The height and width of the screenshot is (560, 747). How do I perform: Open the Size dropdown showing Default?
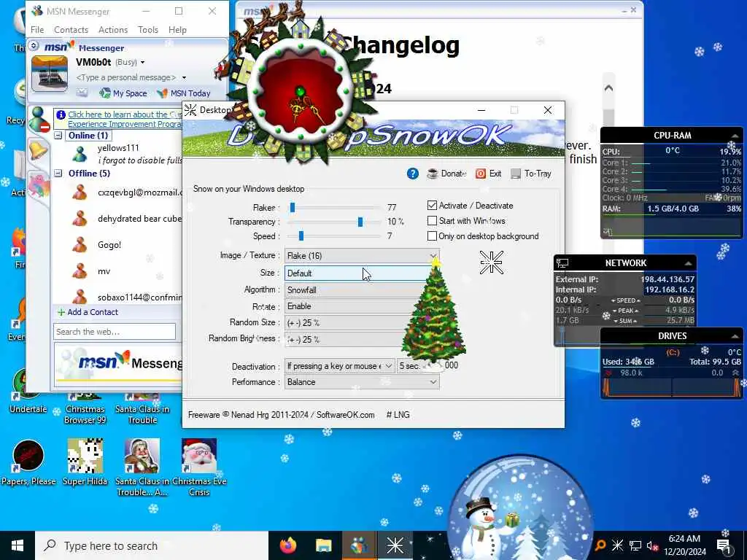(x=362, y=273)
